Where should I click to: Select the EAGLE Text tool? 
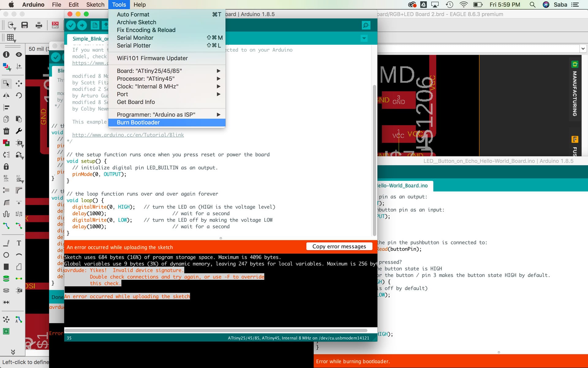click(19, 243)
